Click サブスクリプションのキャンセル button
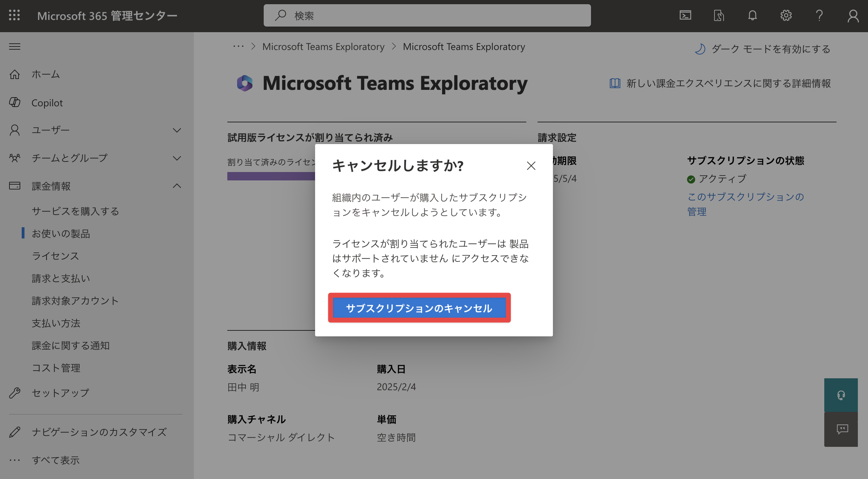The height and width of the screenshot is (479, 868). point(419,308)
